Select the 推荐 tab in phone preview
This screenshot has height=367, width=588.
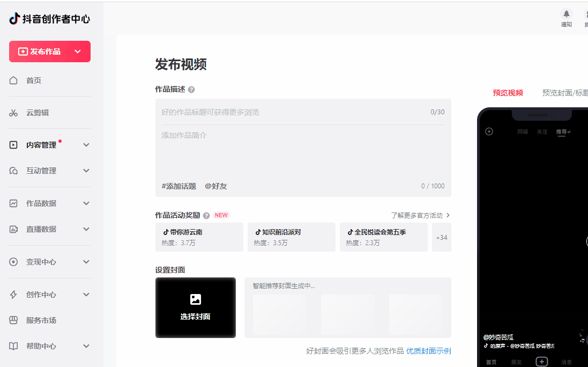click(x=561, y=131)
